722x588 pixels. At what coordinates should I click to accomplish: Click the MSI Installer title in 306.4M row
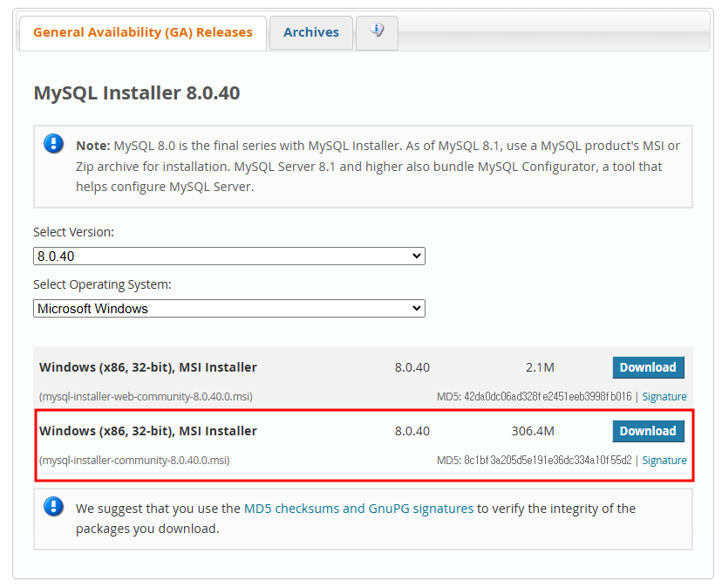click(148, 431)
